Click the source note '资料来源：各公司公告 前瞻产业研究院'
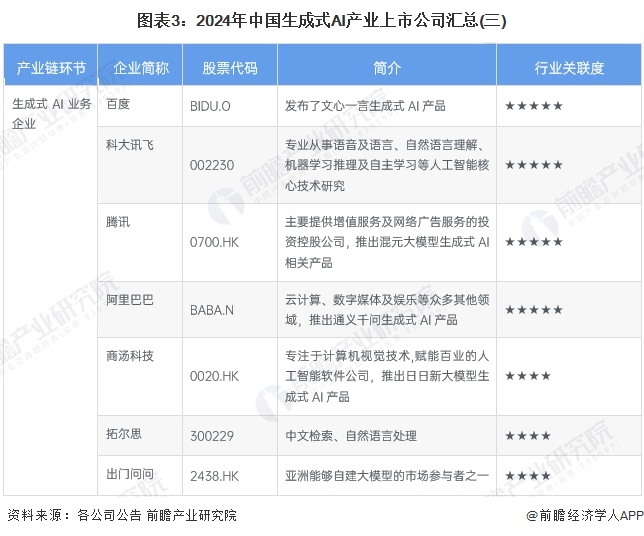 122,515
